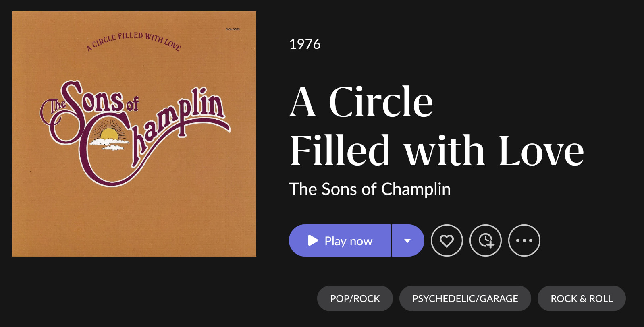
Task: Click the clock-with-plus icon
Action: [486, 240]
